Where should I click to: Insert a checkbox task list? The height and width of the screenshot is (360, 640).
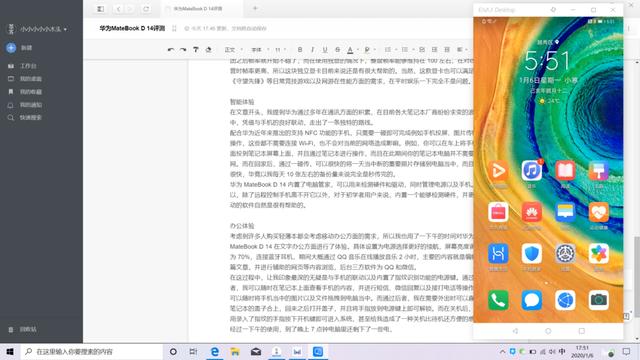(x=422, y=49)
